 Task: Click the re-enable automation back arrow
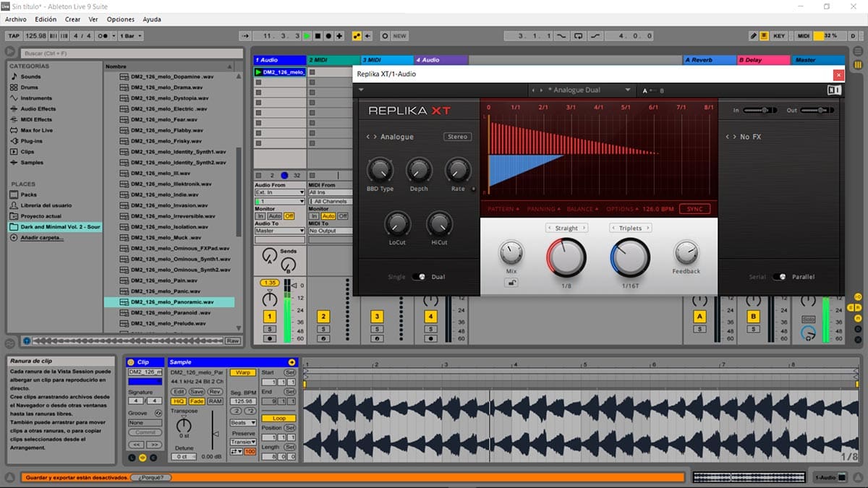tap(368, 35)
